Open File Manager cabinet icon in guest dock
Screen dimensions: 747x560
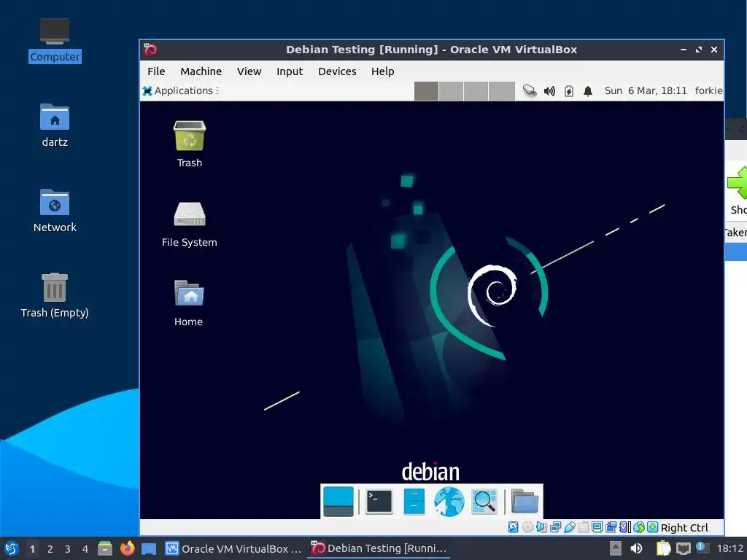click(x=414, y=502)
